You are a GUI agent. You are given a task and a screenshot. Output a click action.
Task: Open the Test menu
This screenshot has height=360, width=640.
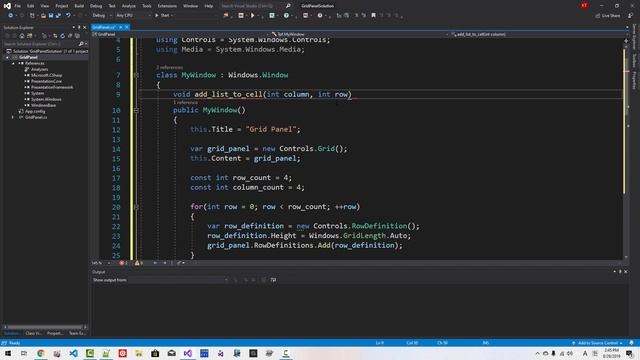(112, 6)
